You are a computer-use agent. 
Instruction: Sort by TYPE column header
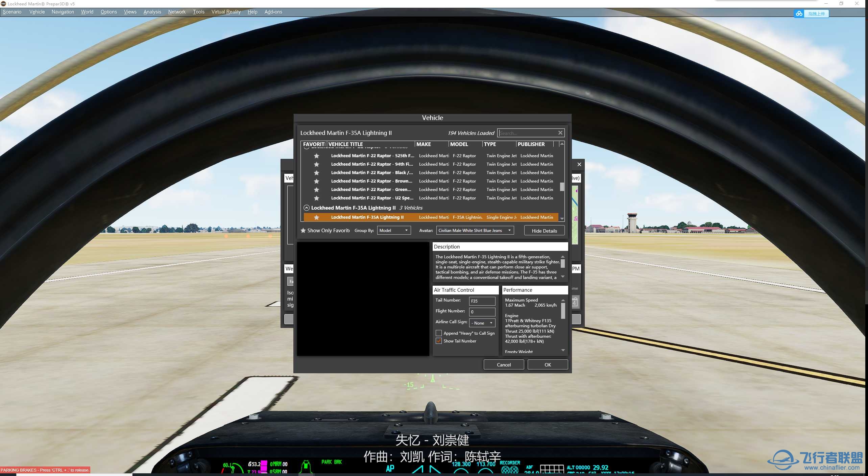[x=499, y=144]
